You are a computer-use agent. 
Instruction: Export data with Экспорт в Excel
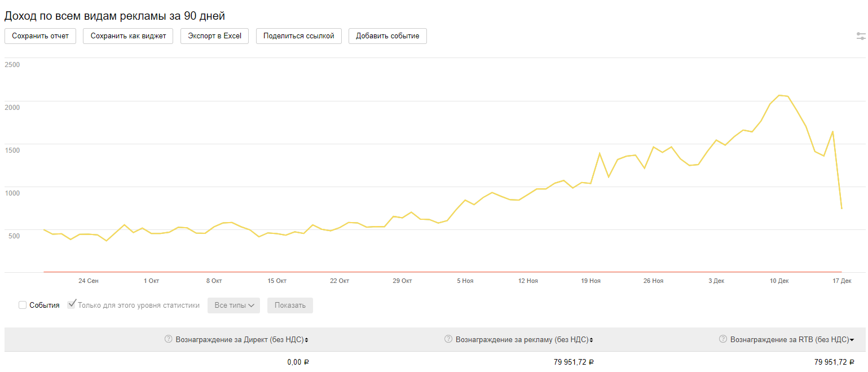point(214,36)
